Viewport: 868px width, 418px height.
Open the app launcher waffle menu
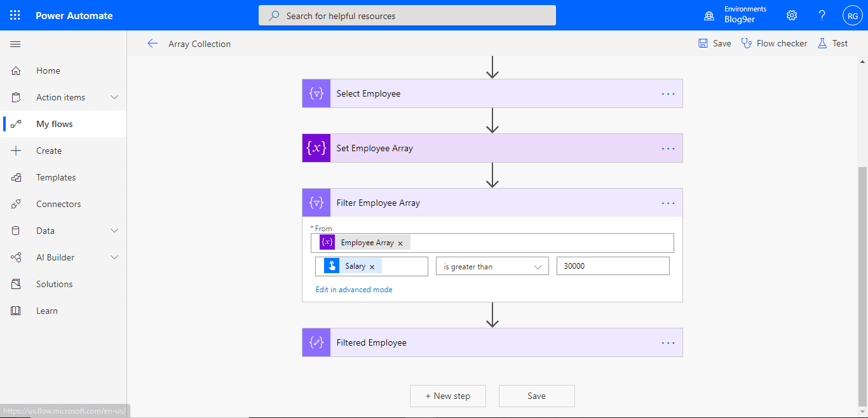tap(15, 15)
